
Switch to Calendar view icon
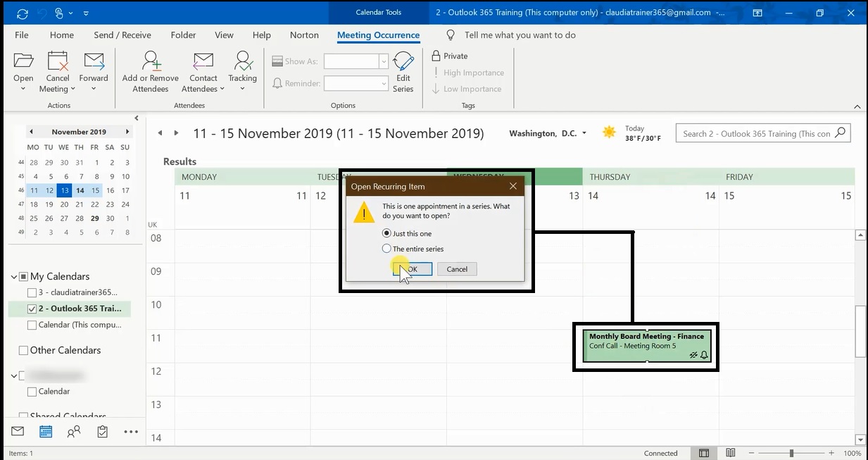pyautogui.click(x=46, y=432)
